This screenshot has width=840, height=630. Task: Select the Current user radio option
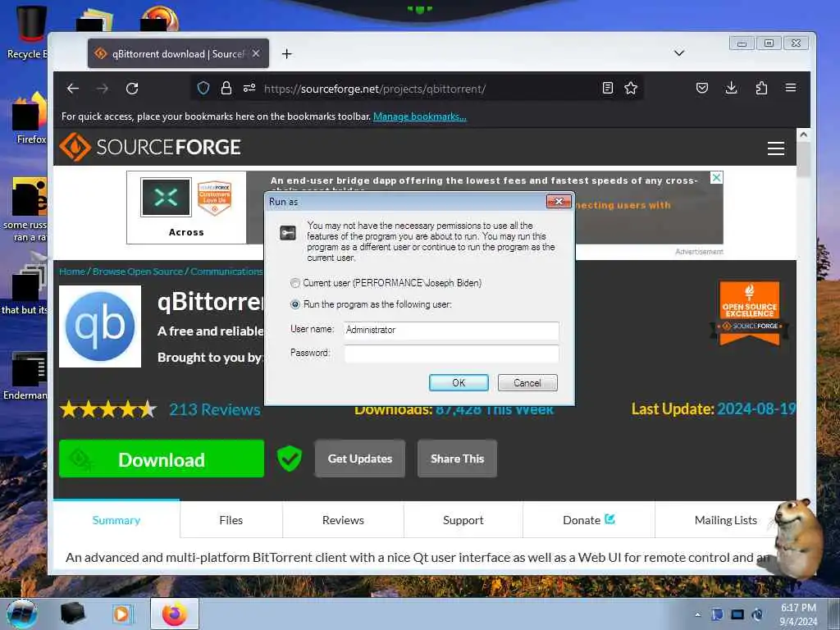click(x=295, y=283)
